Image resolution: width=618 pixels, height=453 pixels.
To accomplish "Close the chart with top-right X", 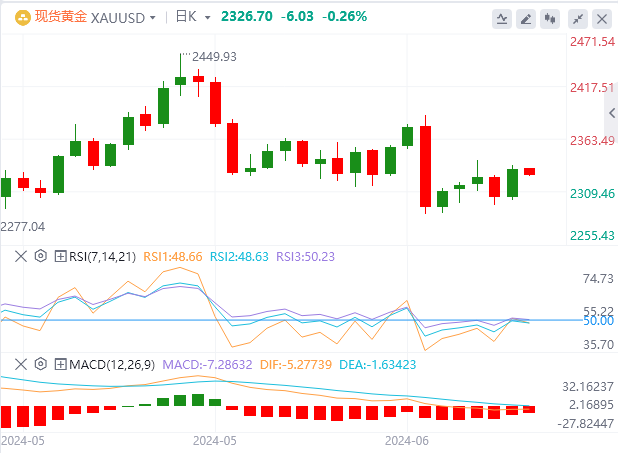I will click(602, 18).
